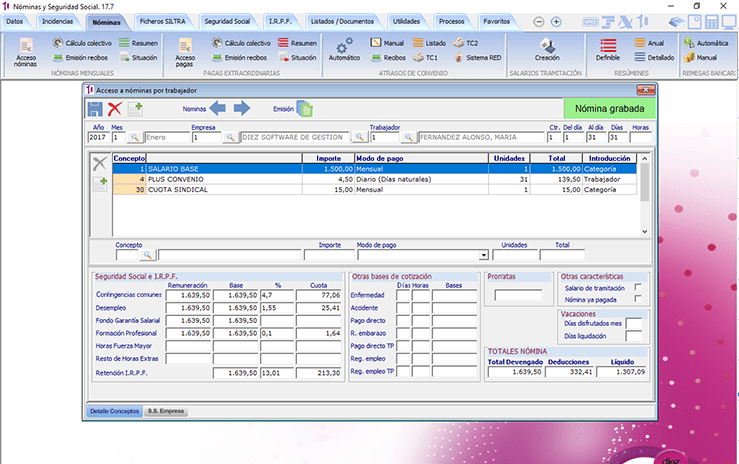Check the Nómina ya pagada checkbox
This screenshot has height=464, width=739.
[x=638, y=299]
